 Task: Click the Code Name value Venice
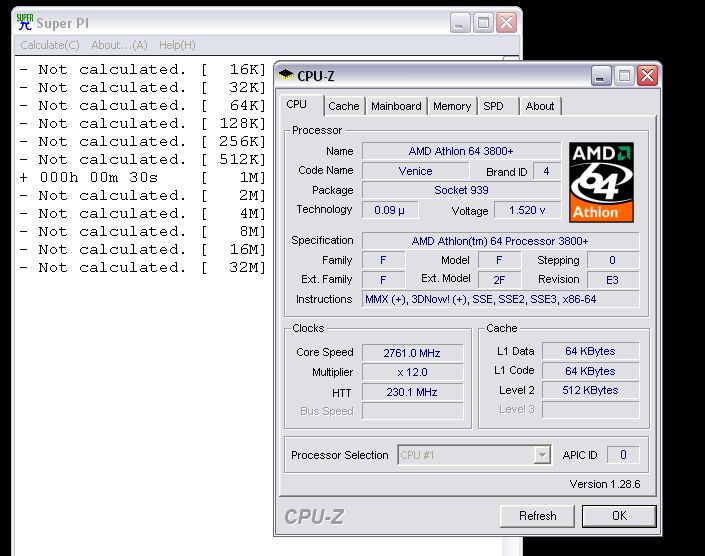[x=415, y=171]
